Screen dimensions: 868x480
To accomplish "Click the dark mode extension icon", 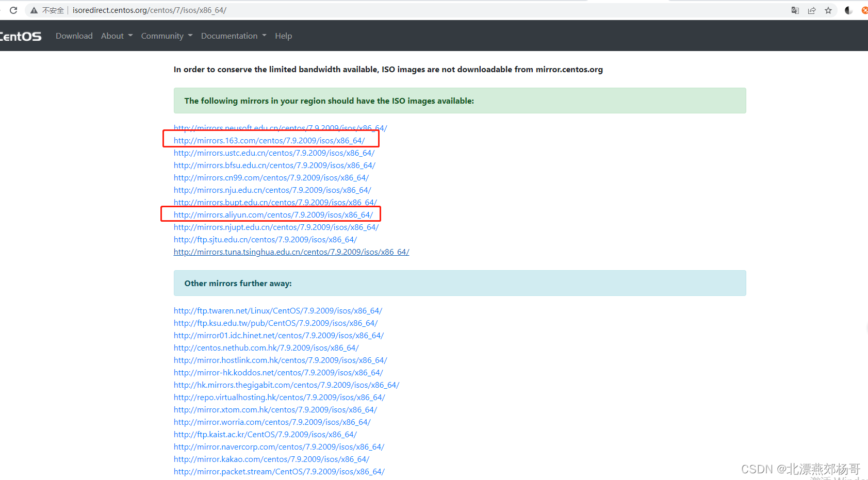I will click(x=848, y=10).
